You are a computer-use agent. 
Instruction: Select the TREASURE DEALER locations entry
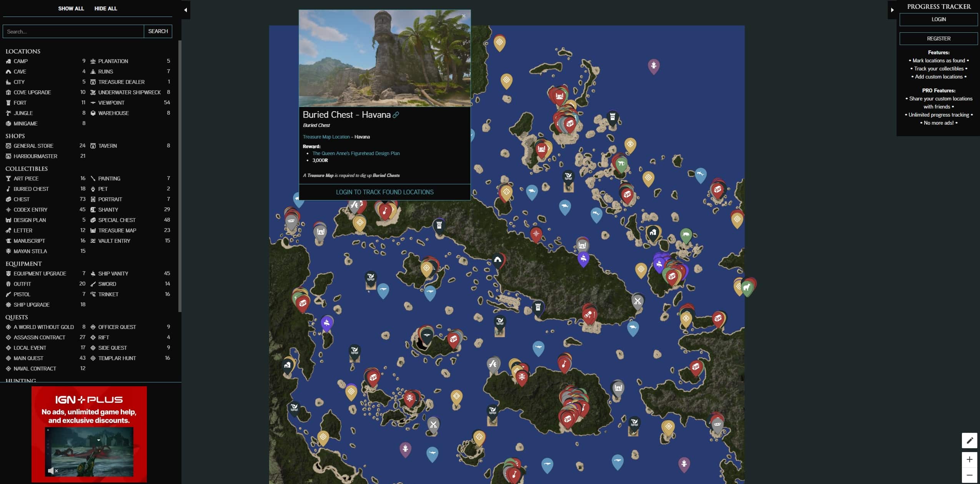coord(130,82)
